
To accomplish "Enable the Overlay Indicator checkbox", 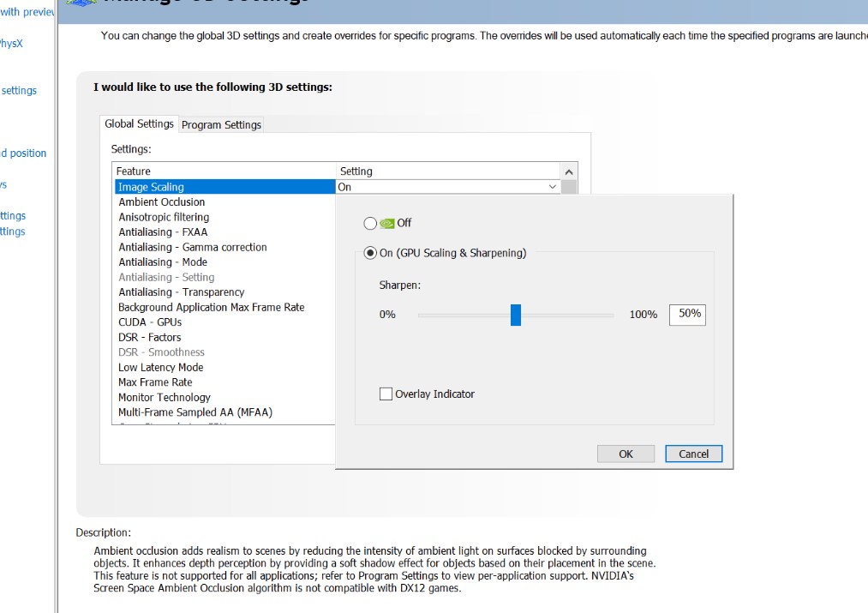I will tap(386, 394).
